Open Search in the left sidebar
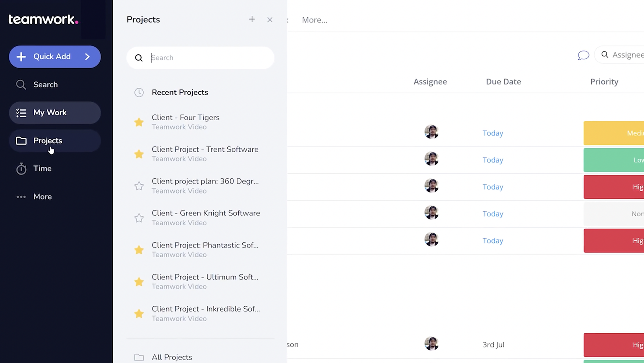This screenshot has width=644, height=363. point(55,85)
